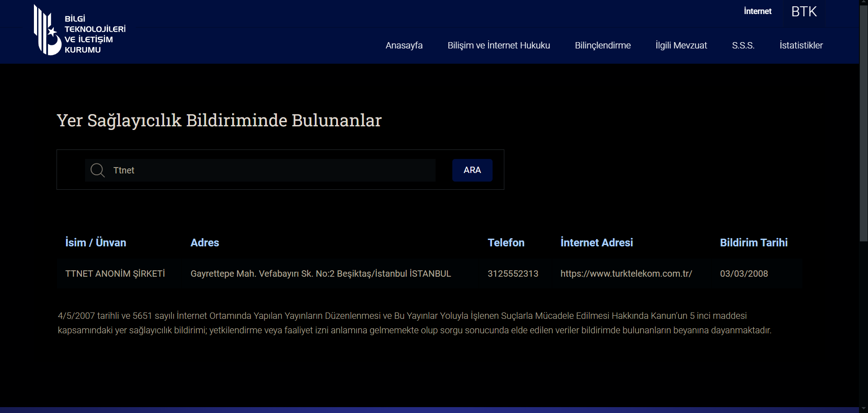The height and width of the screenshot is (413, 868).
Task: Click the 5651 law disclaimer paragraph
Action: tap(414, 323)
